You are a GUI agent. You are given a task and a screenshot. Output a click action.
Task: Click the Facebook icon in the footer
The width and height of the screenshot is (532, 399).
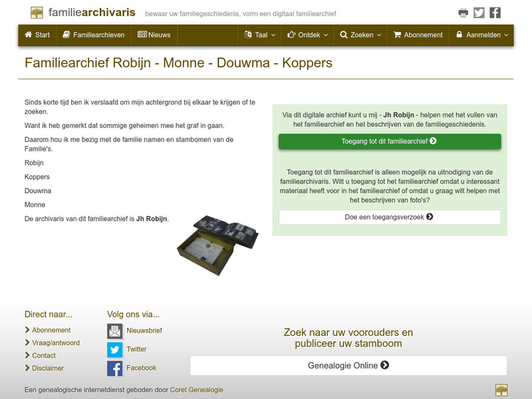pos(114,367)
